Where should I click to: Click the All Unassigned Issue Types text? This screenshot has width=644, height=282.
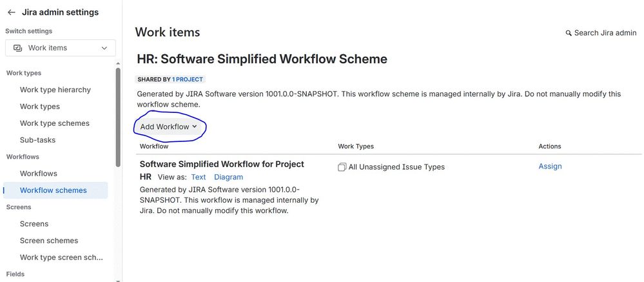(396, 167)
